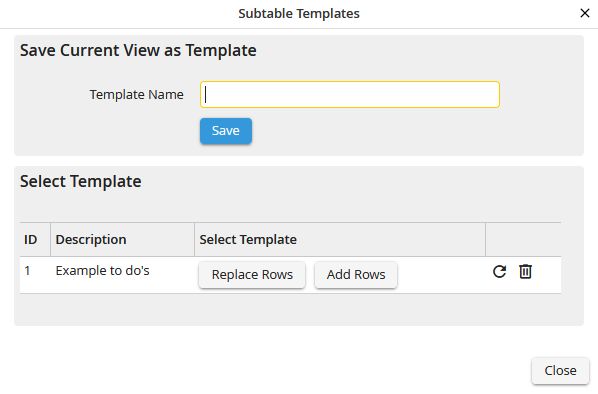The width and height of the screenshot is (598, 394).
Task: Click the Save Current View as Template heading
Action: point(138,50)
